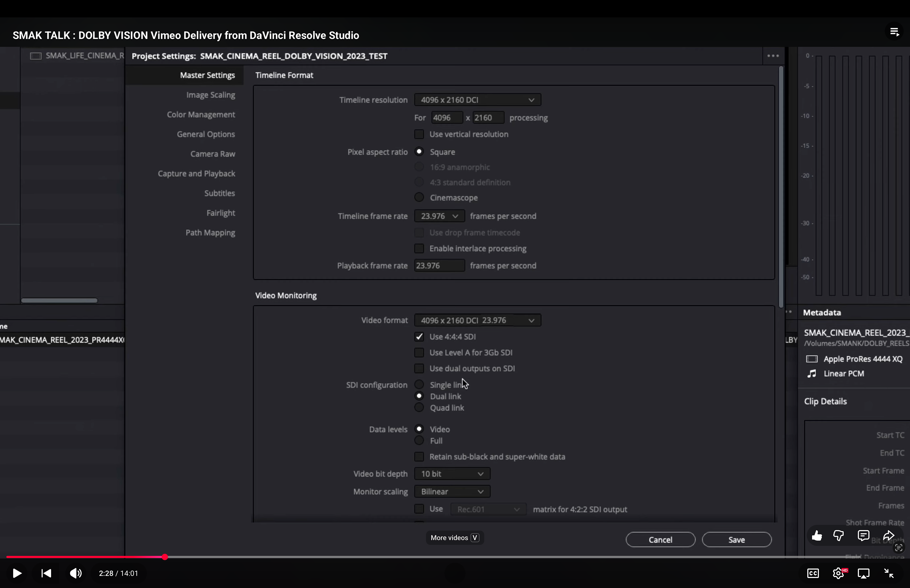Like the video with thumbs up

pos(817,536)
